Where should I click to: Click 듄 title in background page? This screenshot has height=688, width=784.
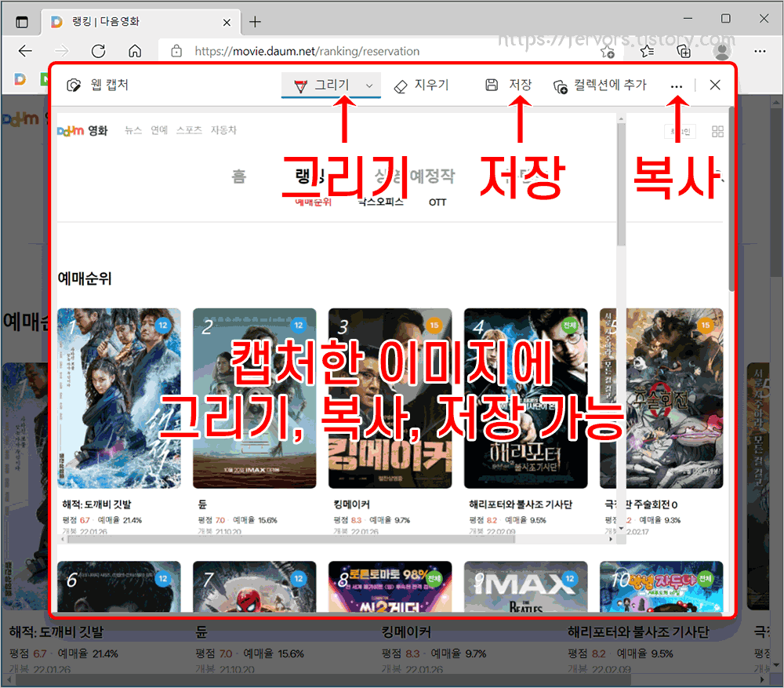click(201, 632)
